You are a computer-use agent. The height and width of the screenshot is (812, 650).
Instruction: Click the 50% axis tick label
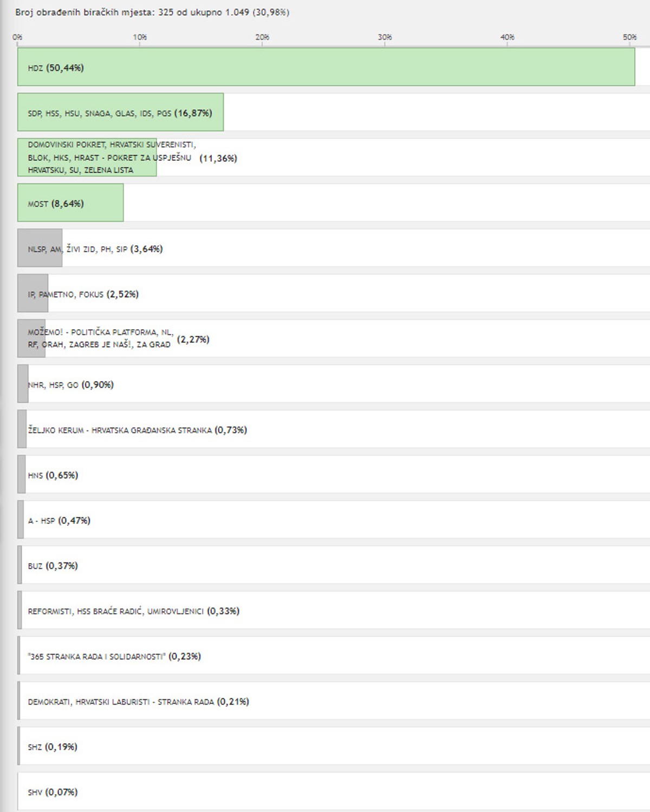[x=629, y=37]
